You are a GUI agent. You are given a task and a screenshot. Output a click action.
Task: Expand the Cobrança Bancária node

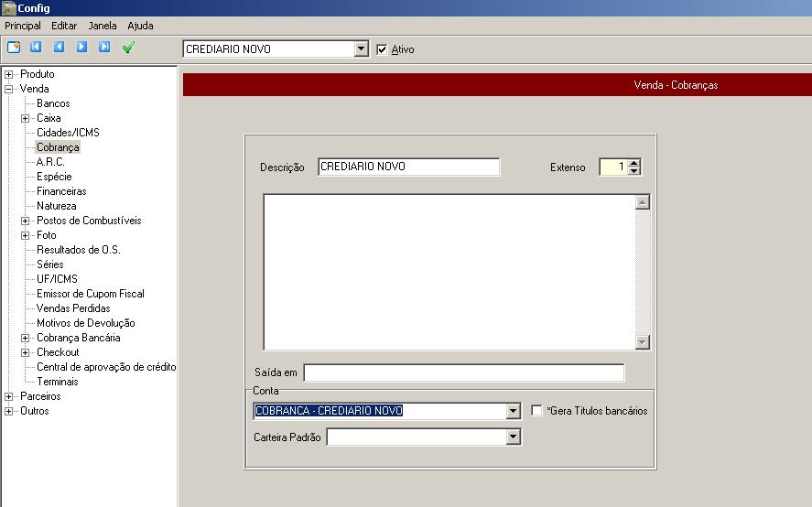click(25, 339)
